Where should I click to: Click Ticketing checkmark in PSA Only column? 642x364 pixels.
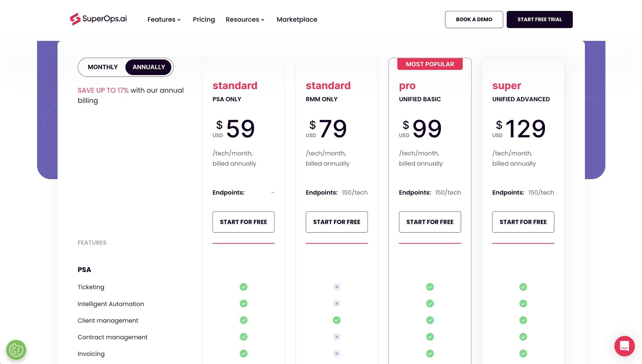click(243, 287)
